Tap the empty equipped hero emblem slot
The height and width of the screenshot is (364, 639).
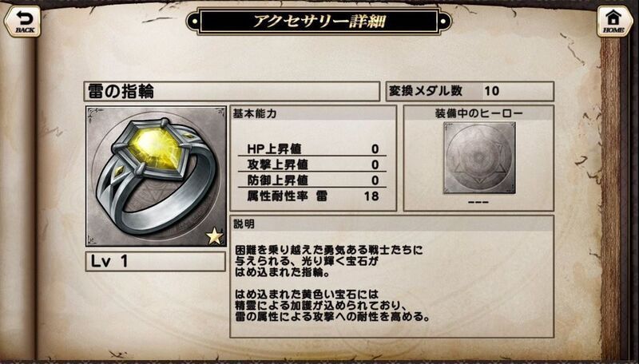[x=479, y=157]
